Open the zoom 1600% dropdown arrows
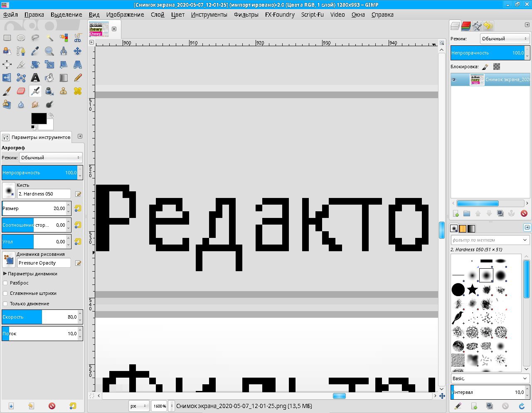532x413 pixels. tap(172, 406)
